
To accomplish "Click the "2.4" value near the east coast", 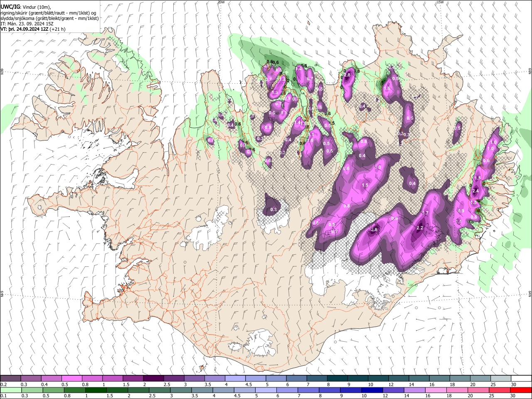I will tap(476, 191).
